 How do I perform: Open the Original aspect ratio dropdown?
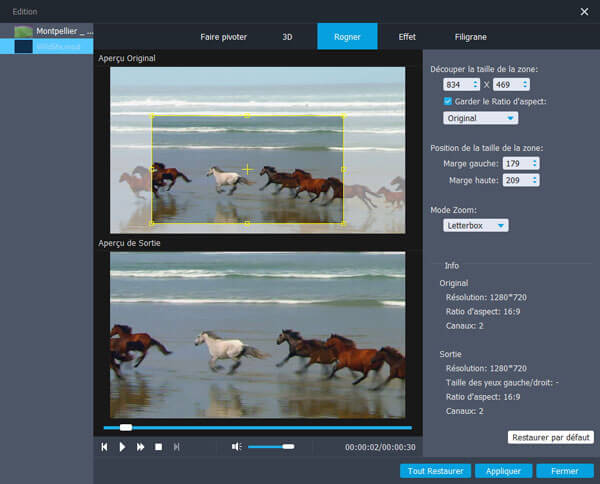[481, 118]
